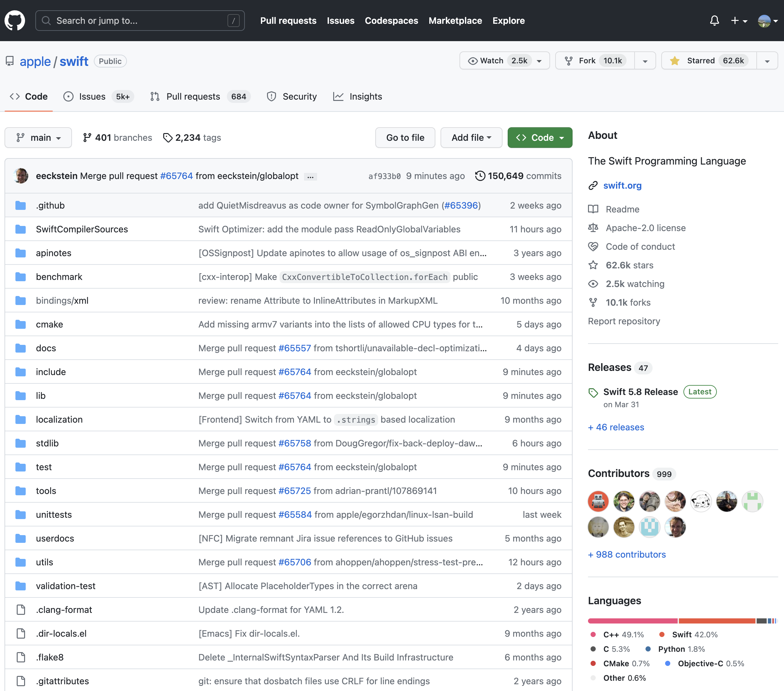Open the docs folder icon
The width and height of the screenshot is (784, 691).
pyautogui.click(x=20, y=348)
